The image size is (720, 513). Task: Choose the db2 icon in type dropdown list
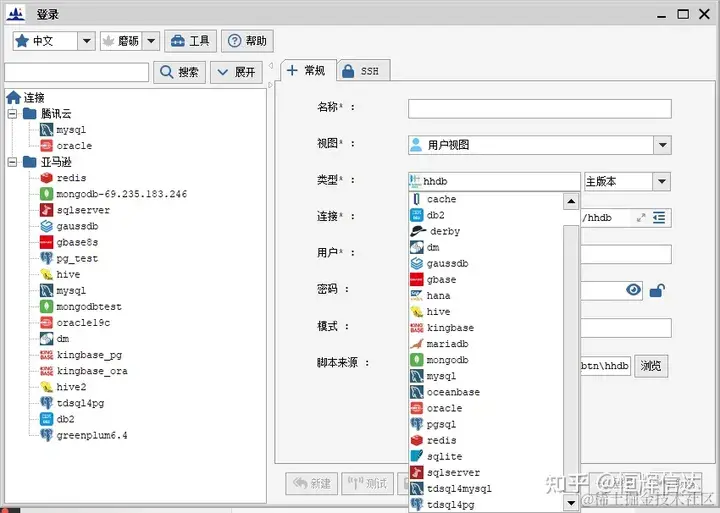point(416,215)
